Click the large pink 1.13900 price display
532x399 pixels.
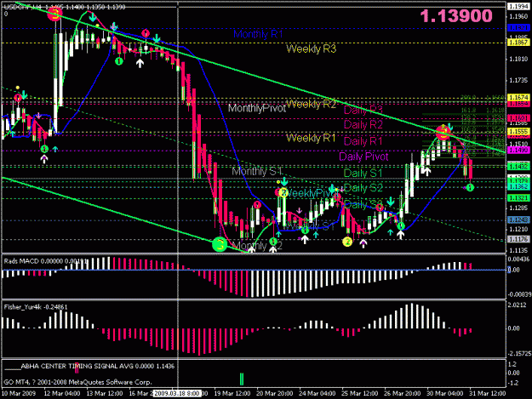[456, 16]
